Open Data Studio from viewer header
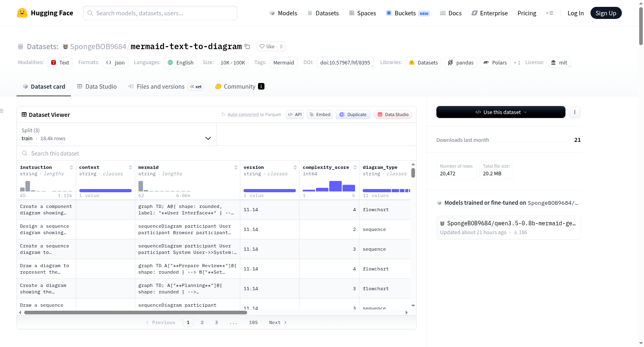The image size is (644, 347). (x=393, y=114)
